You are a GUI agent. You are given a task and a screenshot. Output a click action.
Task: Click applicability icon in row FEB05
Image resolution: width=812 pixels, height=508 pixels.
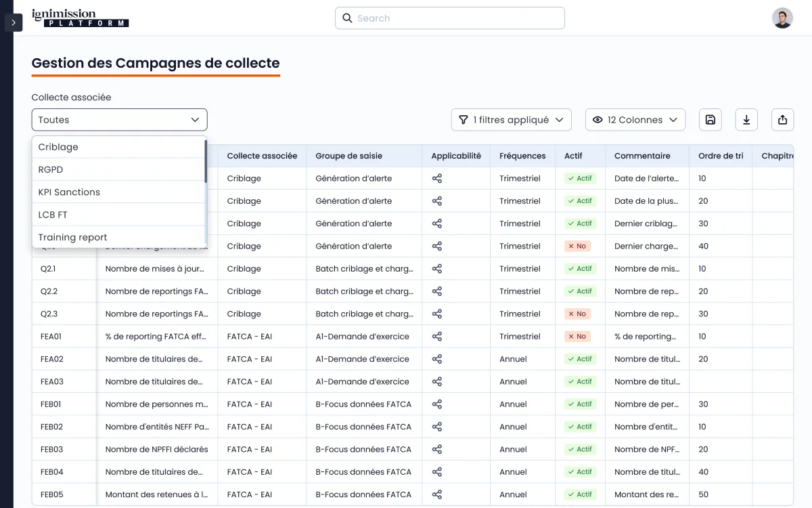pos(437,494)
